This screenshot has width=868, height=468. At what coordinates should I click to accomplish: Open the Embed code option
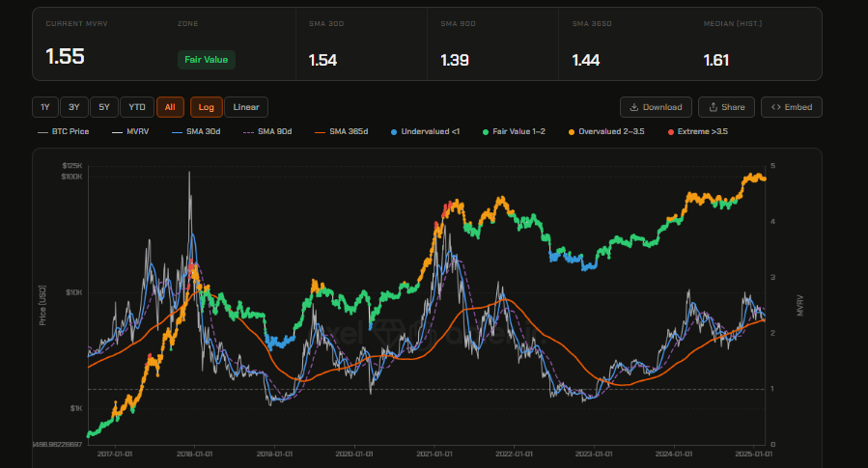point(792,107)
